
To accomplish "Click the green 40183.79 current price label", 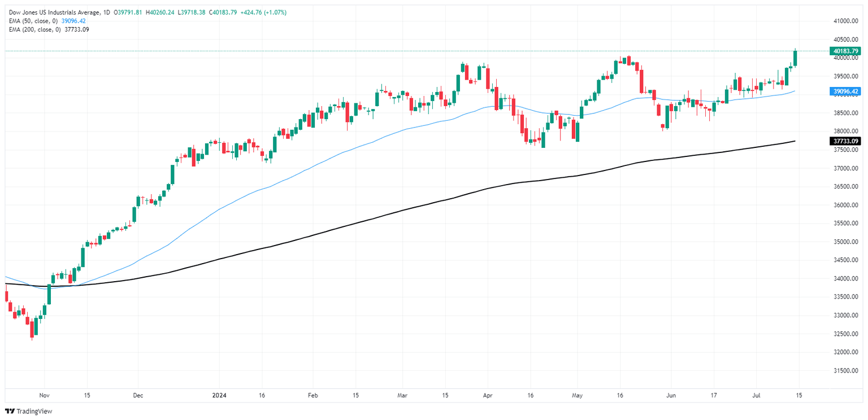I will click(845, 51).
